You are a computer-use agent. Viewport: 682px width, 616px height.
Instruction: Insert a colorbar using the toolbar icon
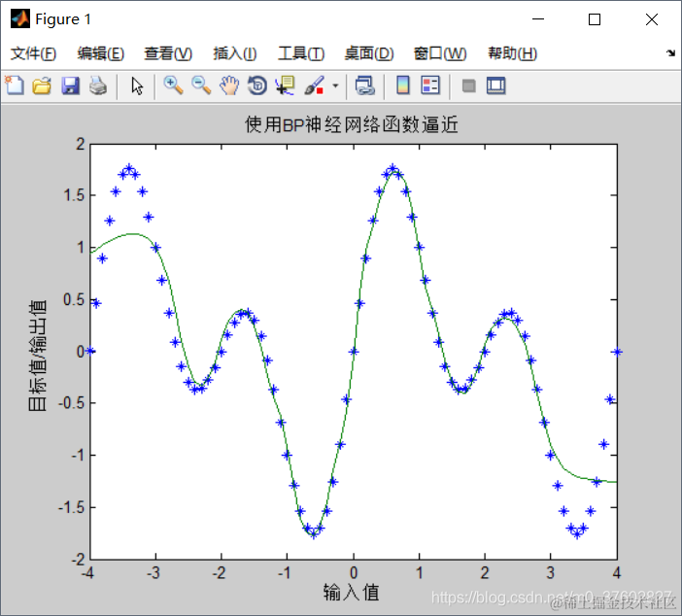point(403,86)
